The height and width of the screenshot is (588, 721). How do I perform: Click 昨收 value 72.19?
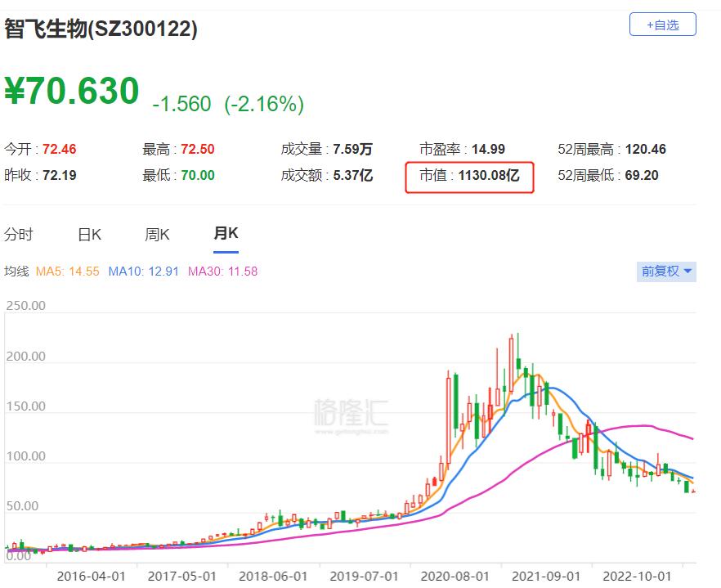tap(60, 175)
